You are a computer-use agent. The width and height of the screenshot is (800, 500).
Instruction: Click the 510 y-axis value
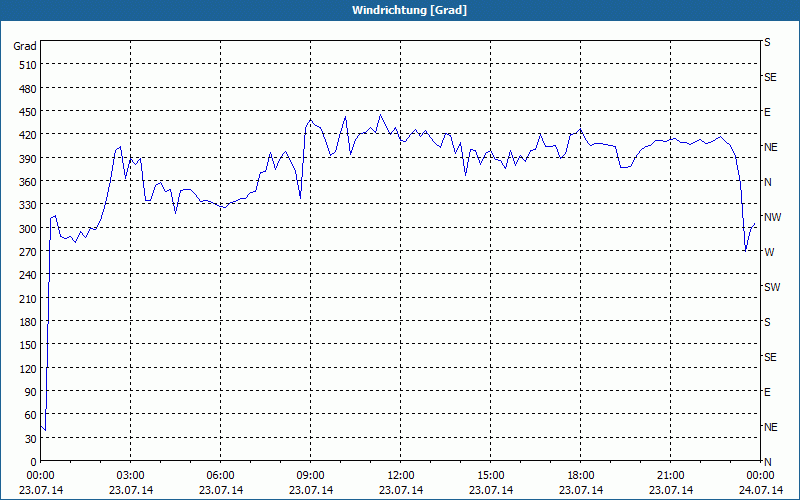[28, 65]
